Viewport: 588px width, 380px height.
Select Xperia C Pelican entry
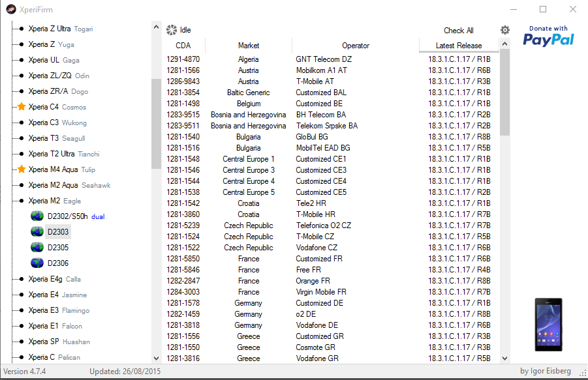pos(54,357)
